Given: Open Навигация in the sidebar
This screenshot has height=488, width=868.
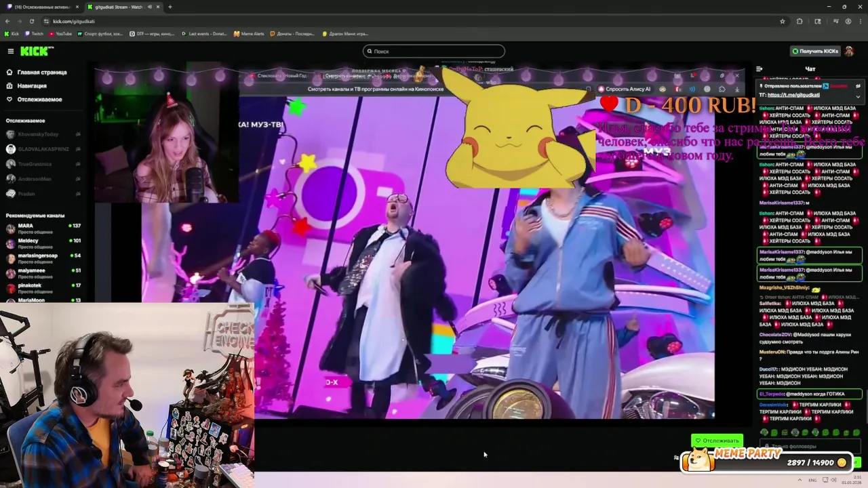Looking at the screenshot, I should [27, 85].
